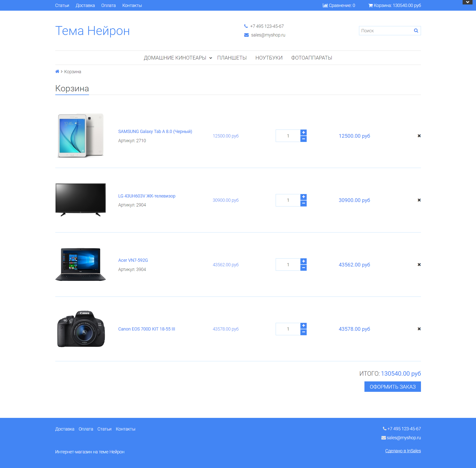Screen dimensions: 476x468
Task: Open LG 43UH603V ЖК-телевизор product link
Action: [147, 196]
